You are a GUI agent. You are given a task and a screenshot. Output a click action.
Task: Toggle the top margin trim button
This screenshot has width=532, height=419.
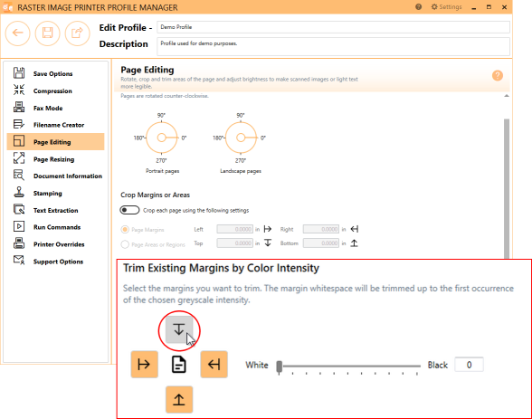(x=179, y=329)
